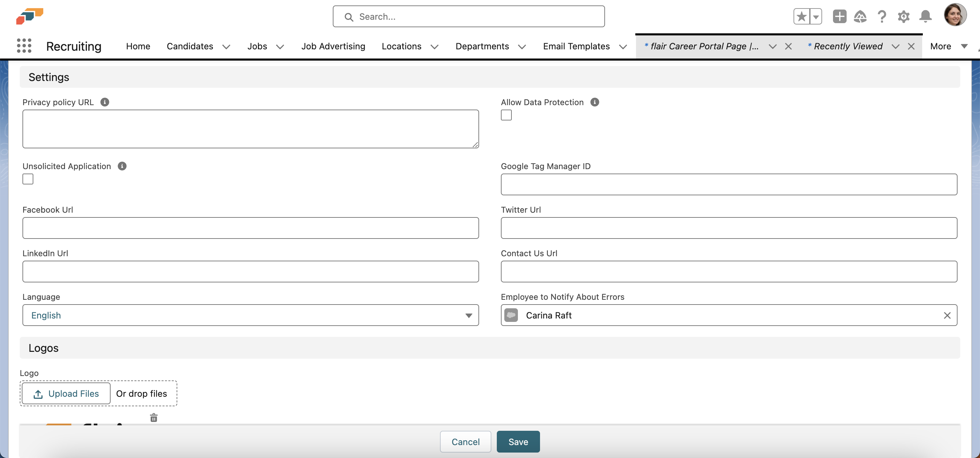The height and width of the screenshot is (458, 980).
Task: Open the Notifications bell icon
Action: tap(925, 16)
